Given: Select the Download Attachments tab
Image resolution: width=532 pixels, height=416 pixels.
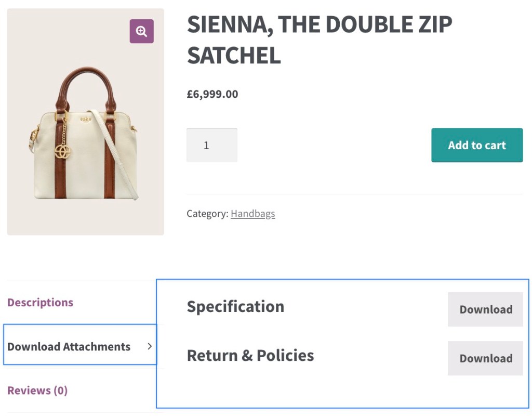Looking at the screenshot, I should pyautogui.click(x=69, y=347).
